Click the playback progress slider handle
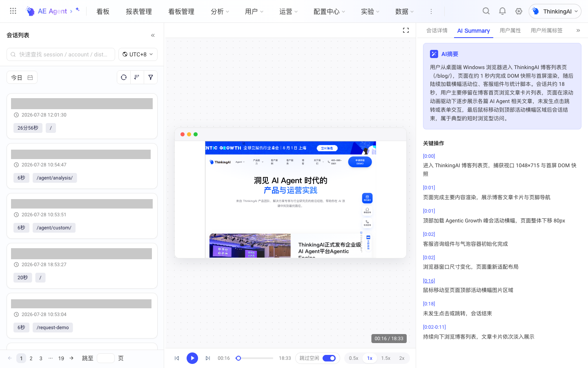This screenshot has width=588, height=368. [238, 358]
